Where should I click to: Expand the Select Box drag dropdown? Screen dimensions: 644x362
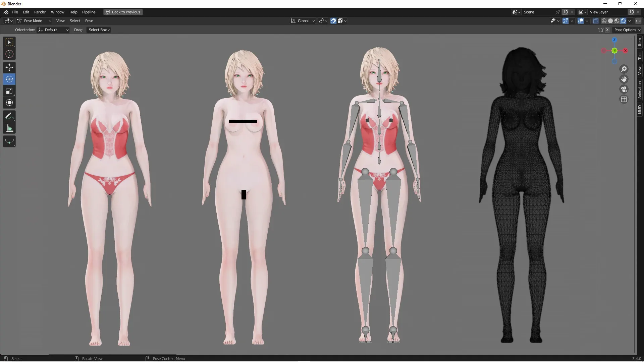pyautogui.click(x=98, y=30)
